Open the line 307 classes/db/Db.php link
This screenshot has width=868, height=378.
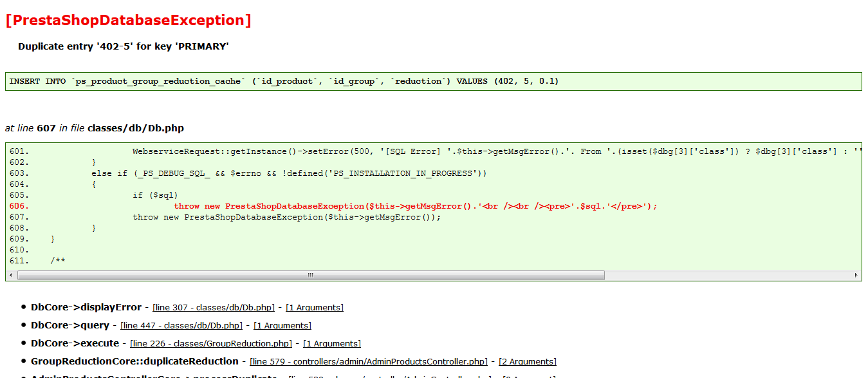(x=214, y=308)
